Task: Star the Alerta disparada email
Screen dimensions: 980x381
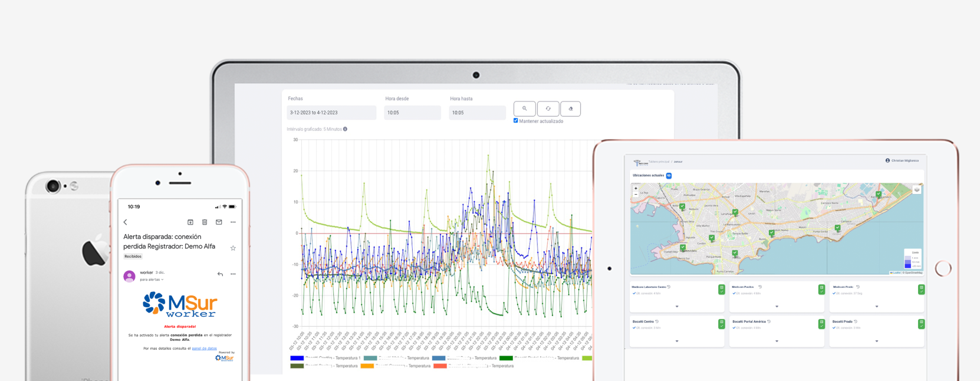Action: coord(233,248)
